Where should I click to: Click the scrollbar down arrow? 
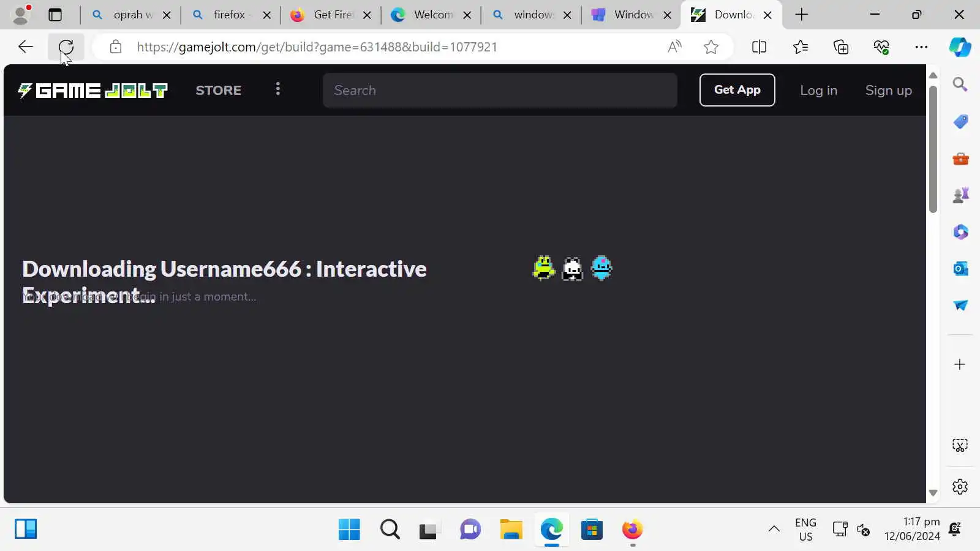tap(933, 493)
